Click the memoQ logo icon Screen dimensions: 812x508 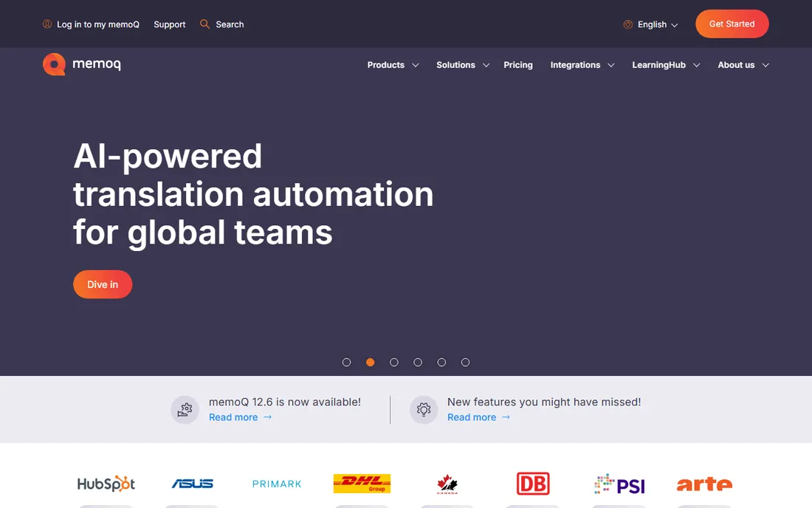pyautogui.click(x=54, y=64)
